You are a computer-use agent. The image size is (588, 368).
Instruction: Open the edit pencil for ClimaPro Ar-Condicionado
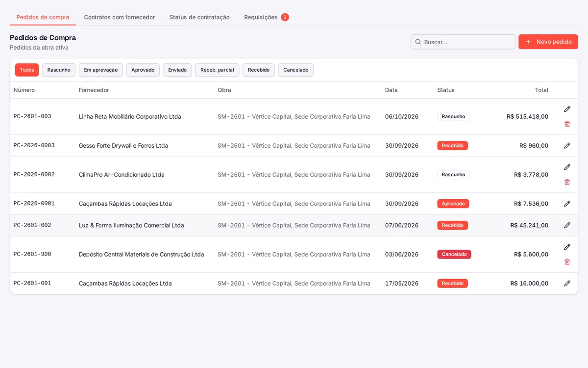click(x=567, y=167)
